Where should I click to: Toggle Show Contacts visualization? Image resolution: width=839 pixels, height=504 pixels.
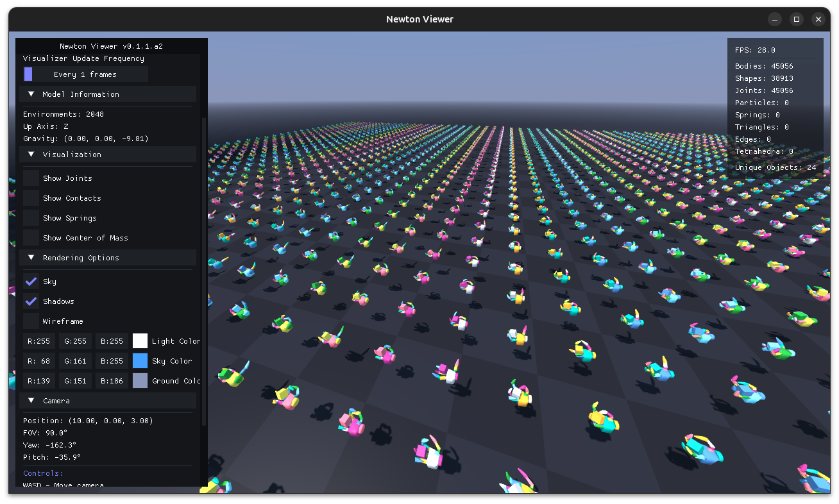[31, 198]
